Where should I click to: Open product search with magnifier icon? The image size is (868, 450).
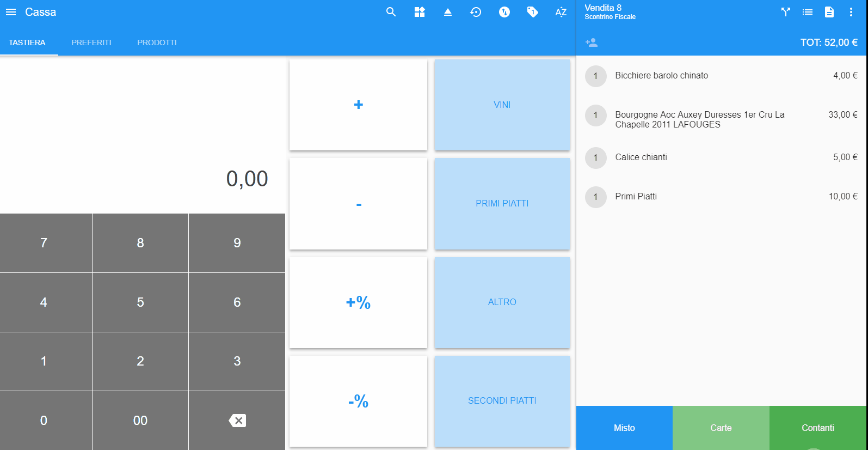point(391,12)
